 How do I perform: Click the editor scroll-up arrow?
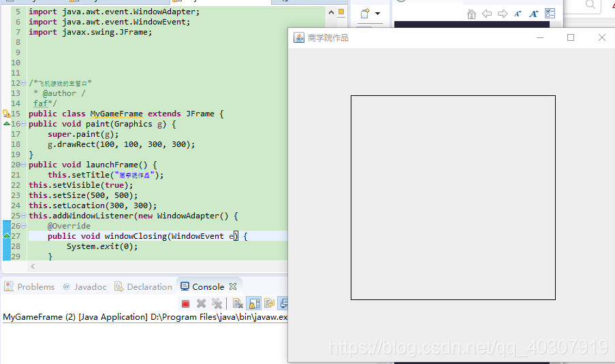click(331, 12)
